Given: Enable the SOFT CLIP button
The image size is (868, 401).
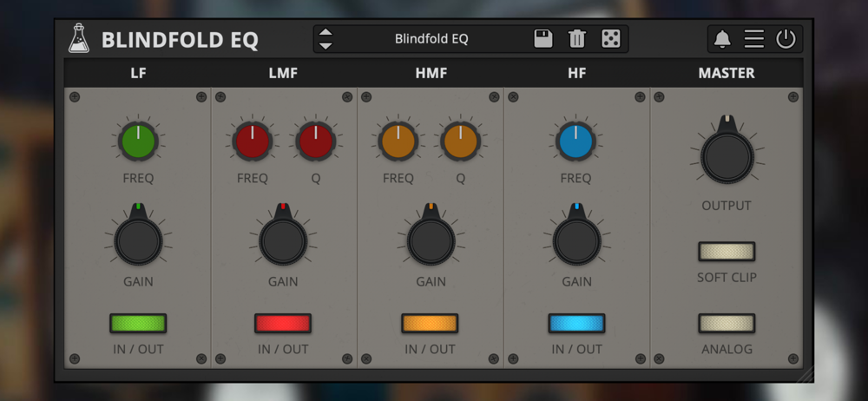Looking at the screenshot, I should 727,252.
